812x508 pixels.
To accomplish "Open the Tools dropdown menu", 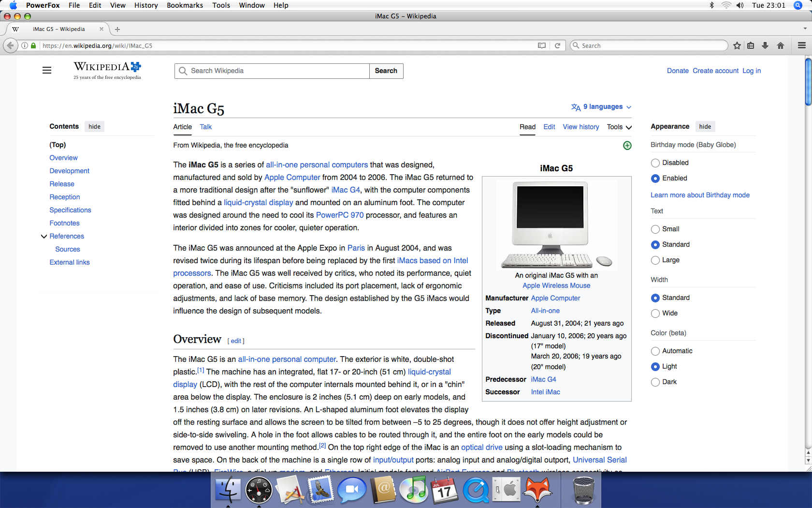I will (x=619, y=127).
